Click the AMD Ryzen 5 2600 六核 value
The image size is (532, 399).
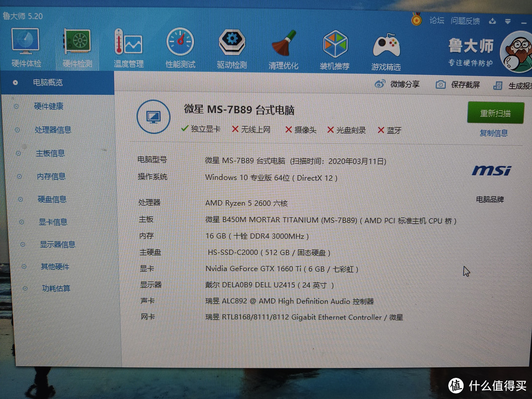246,203
